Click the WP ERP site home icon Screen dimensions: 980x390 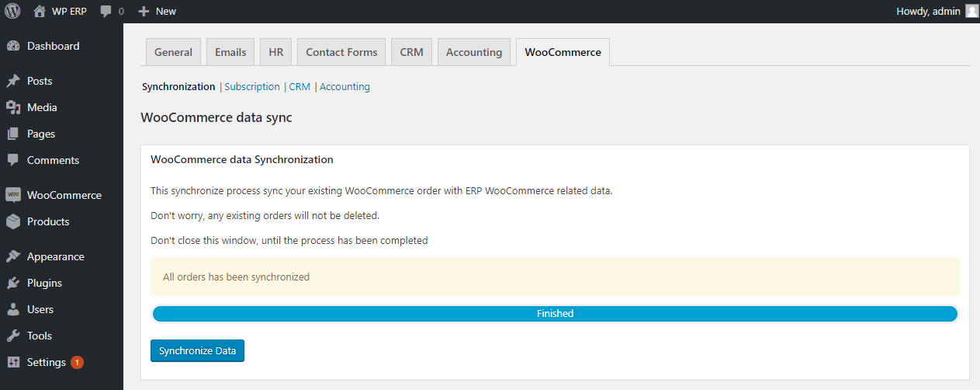[40, 11]
